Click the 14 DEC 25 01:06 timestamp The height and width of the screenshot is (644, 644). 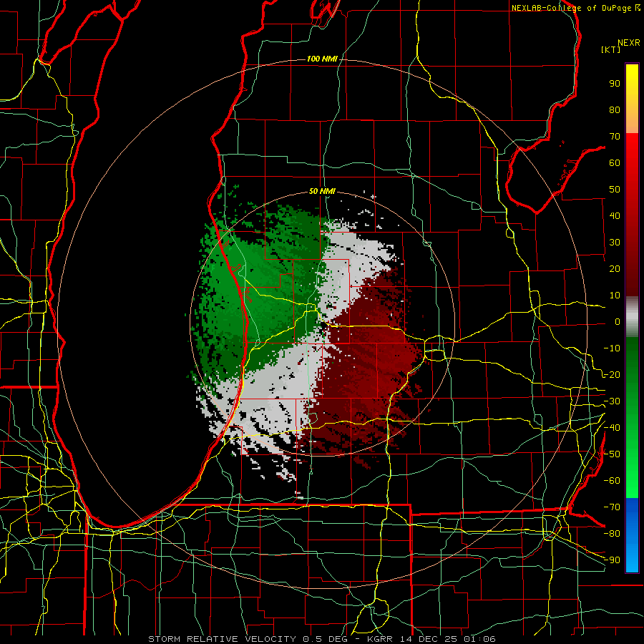coord(447,639)
